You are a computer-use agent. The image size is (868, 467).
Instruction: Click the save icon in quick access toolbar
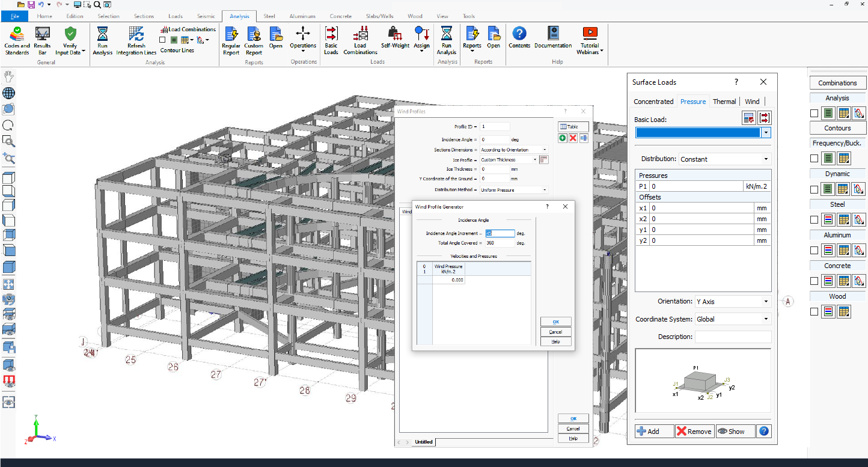(30, 4)
